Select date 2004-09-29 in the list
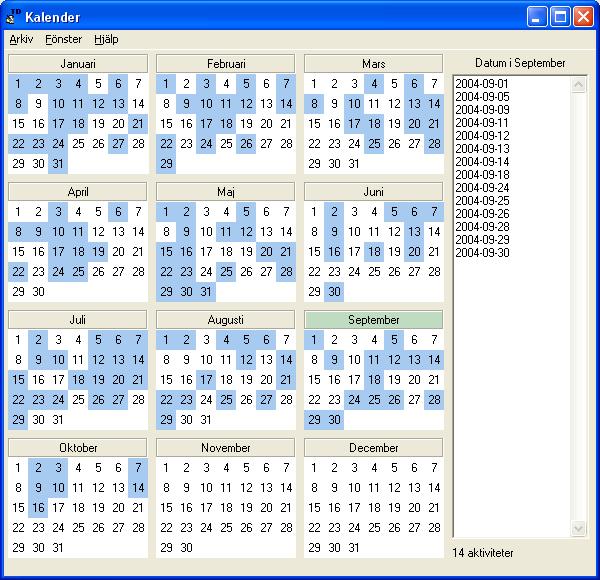This screenshot has height=580, width=600. pyautogui.click(x=482, y=239)
